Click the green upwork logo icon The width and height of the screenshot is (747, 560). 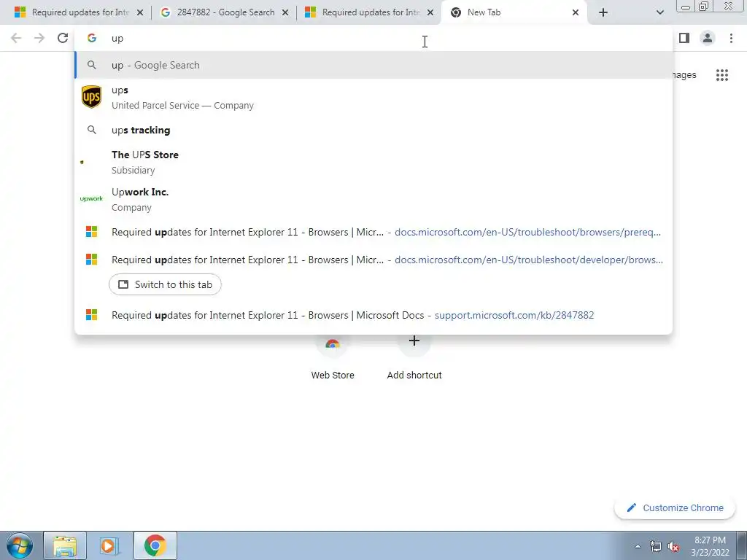pyautogui.click(x=91, y=199)
